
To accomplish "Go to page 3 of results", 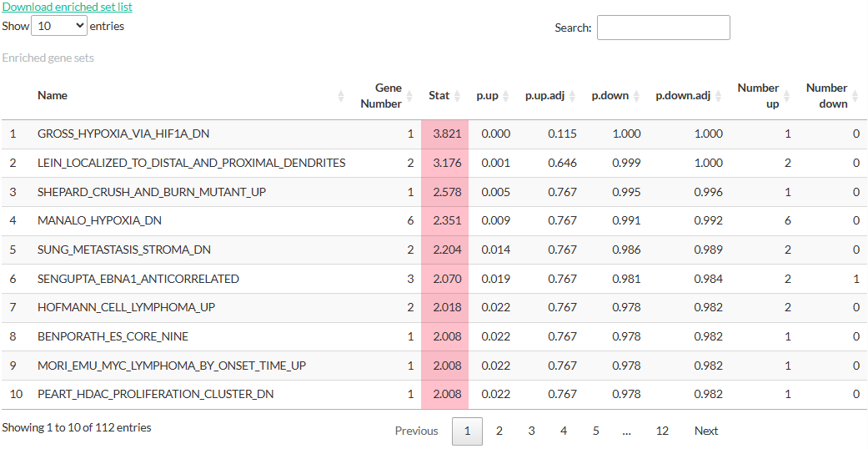I will pyautogui.click(x=531, y=431).
